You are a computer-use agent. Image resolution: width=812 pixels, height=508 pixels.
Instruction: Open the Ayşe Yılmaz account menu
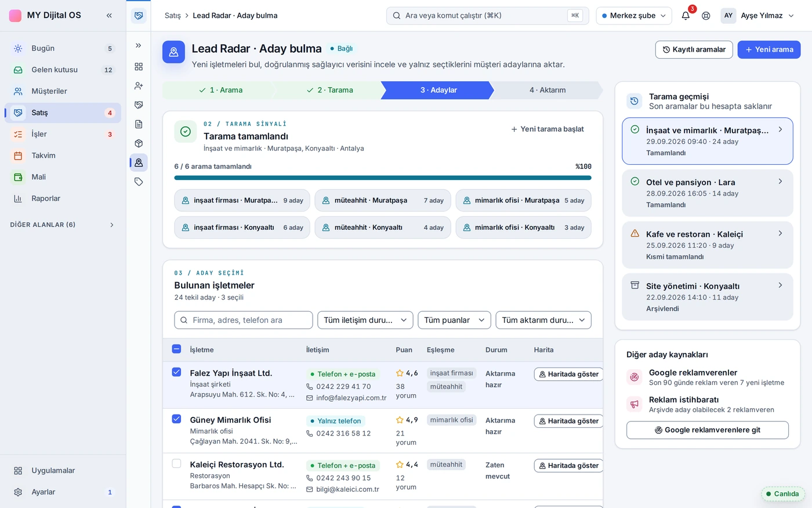758,16
